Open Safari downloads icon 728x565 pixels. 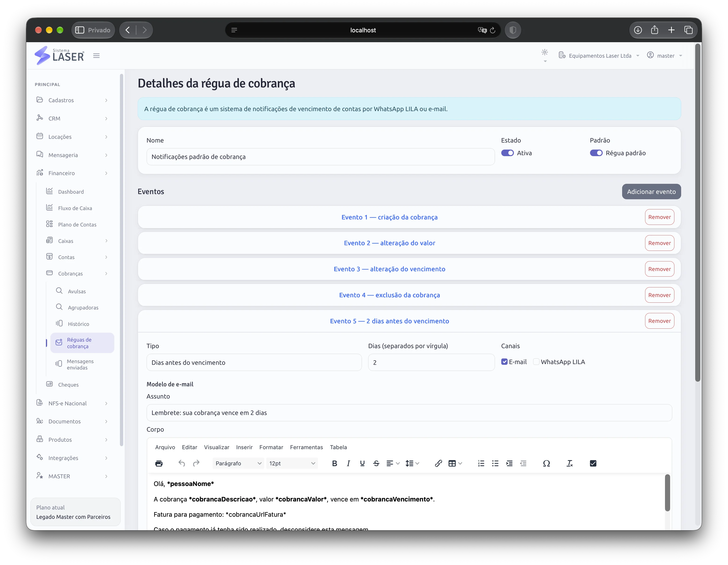pos(638,30)
